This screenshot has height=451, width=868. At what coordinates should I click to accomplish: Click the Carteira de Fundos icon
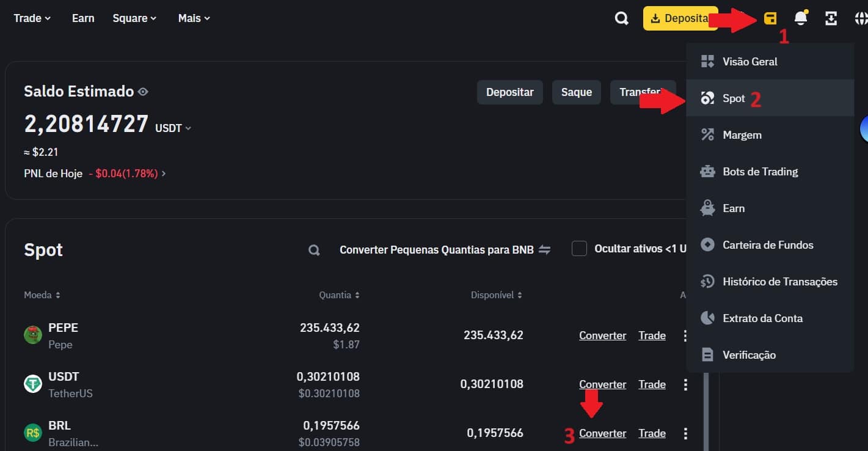[707, 244]
